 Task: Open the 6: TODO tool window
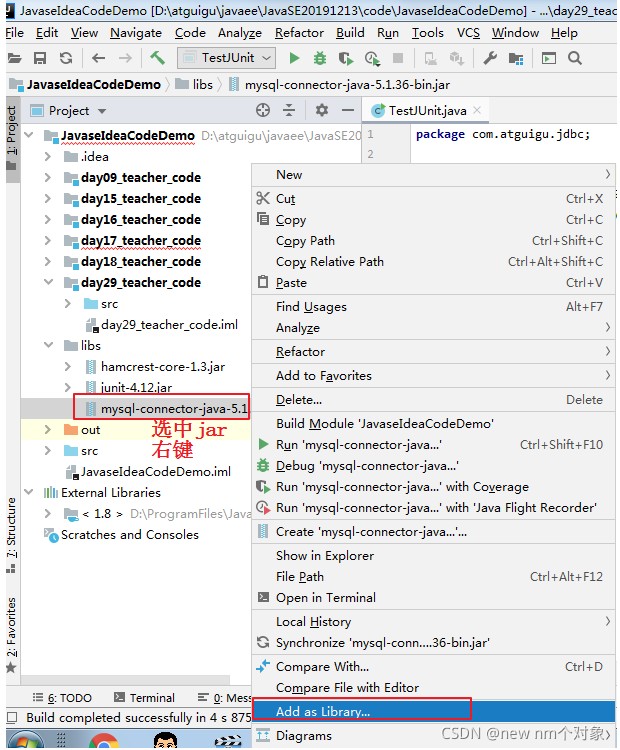pyautogui.click(x=62, y=698)
